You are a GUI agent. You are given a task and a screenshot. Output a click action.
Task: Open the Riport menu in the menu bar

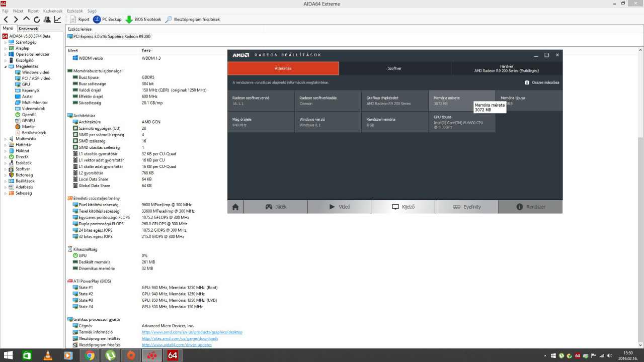(33, 11)
